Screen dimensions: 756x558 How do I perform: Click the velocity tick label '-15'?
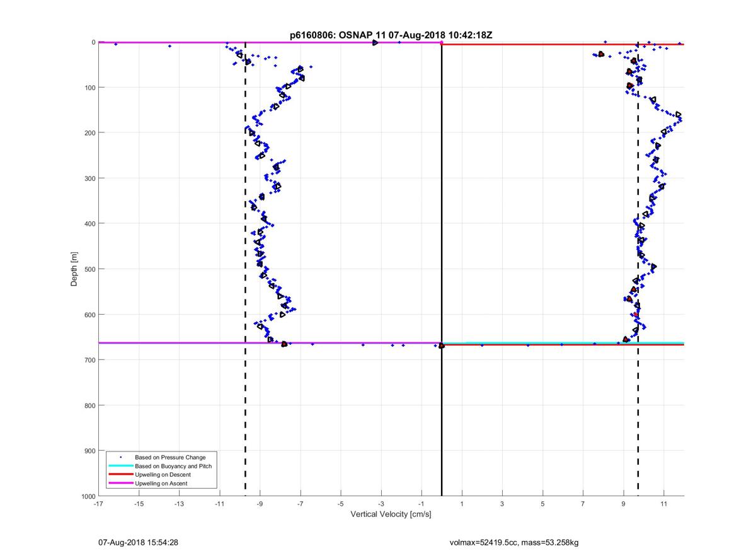[x=139, y=504]
